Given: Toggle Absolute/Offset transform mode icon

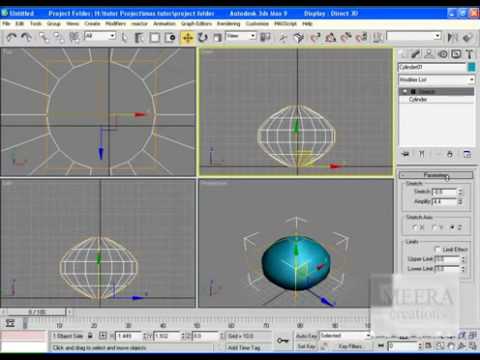Looking at the screenshot, I should 103,336.
